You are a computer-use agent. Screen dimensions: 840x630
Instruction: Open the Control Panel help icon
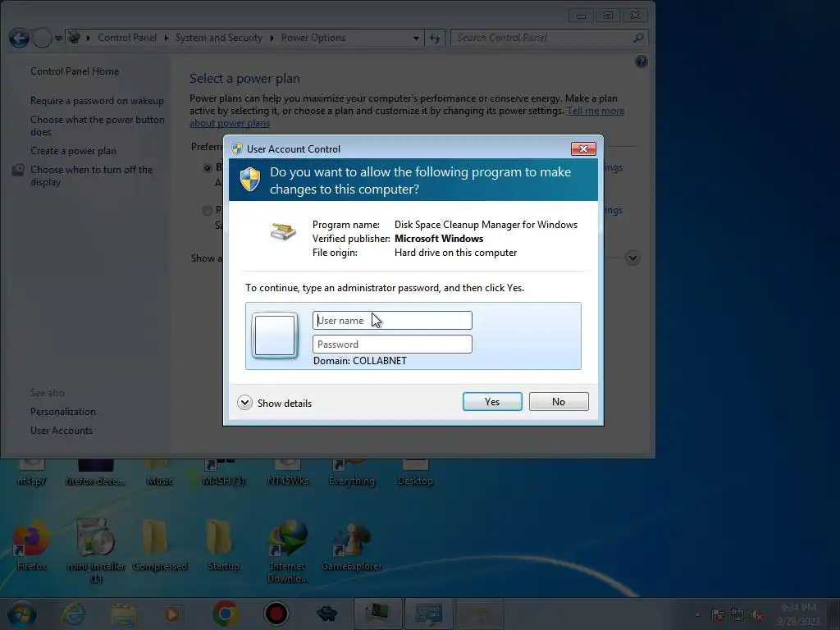pos(641,62)
